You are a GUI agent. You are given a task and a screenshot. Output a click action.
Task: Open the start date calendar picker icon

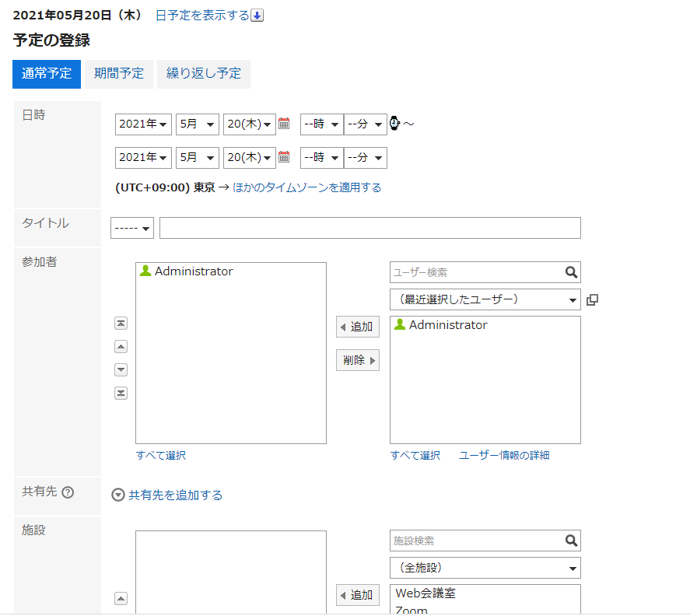click(284, 124)
